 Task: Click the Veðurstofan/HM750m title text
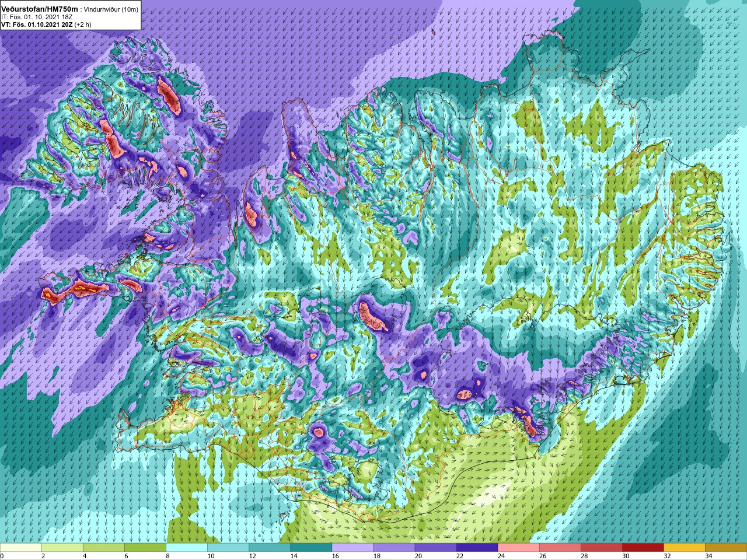40,8
